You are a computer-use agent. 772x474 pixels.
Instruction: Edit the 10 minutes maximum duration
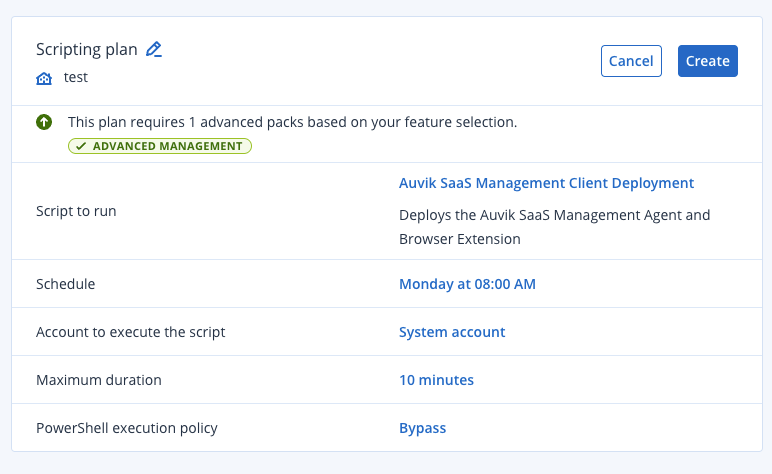pos(436,380)
